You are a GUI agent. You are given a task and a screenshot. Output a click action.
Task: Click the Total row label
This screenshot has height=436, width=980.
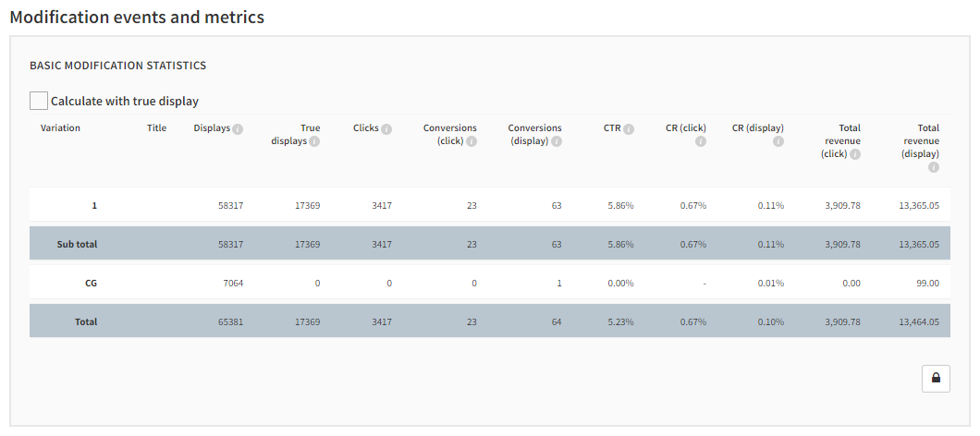[x=85, y=322]
